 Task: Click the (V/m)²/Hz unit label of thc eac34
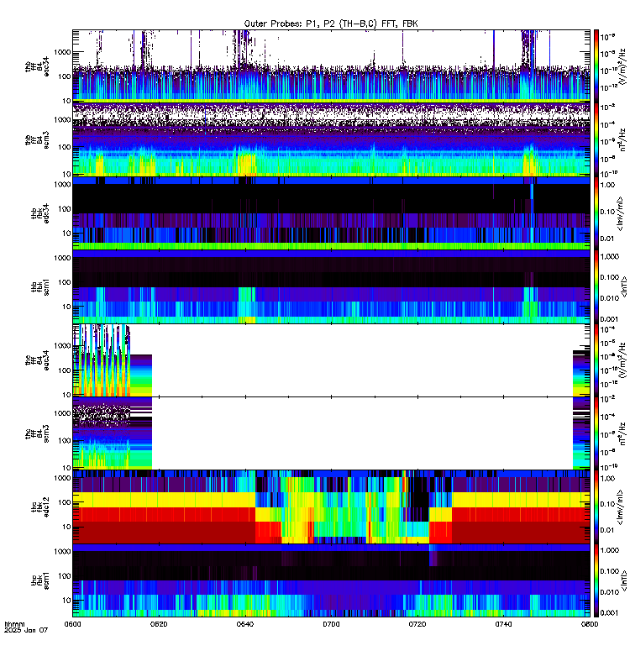[x=623, y=360]
